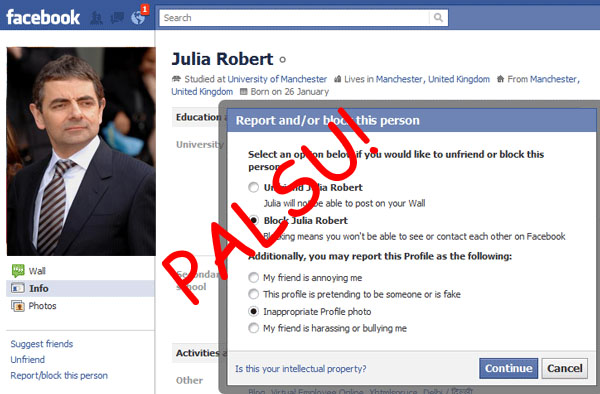This screenshot has height=394, width=600.
Task: Click the Info card icon in sidebar
Action: (18, 288)
